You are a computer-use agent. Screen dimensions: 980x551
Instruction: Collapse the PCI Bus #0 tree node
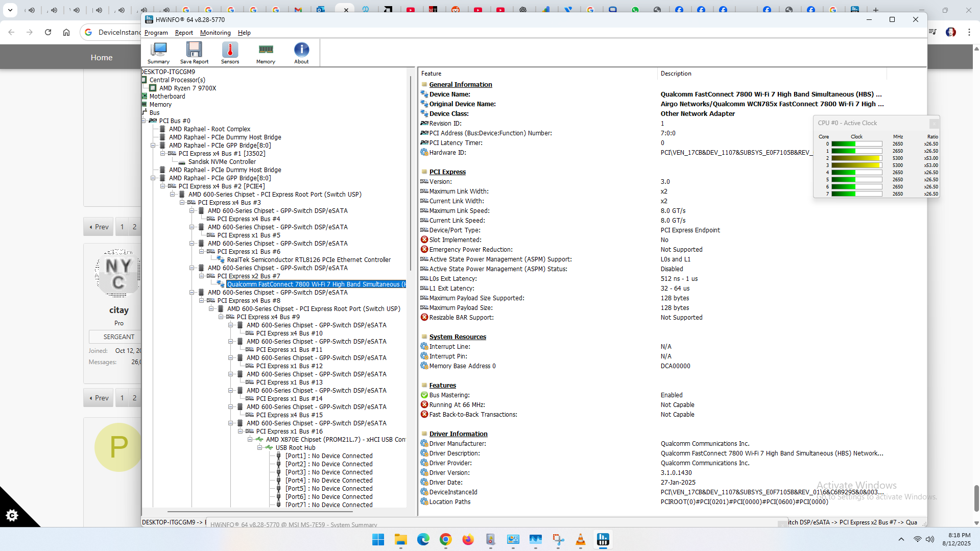tap(144, 121)
